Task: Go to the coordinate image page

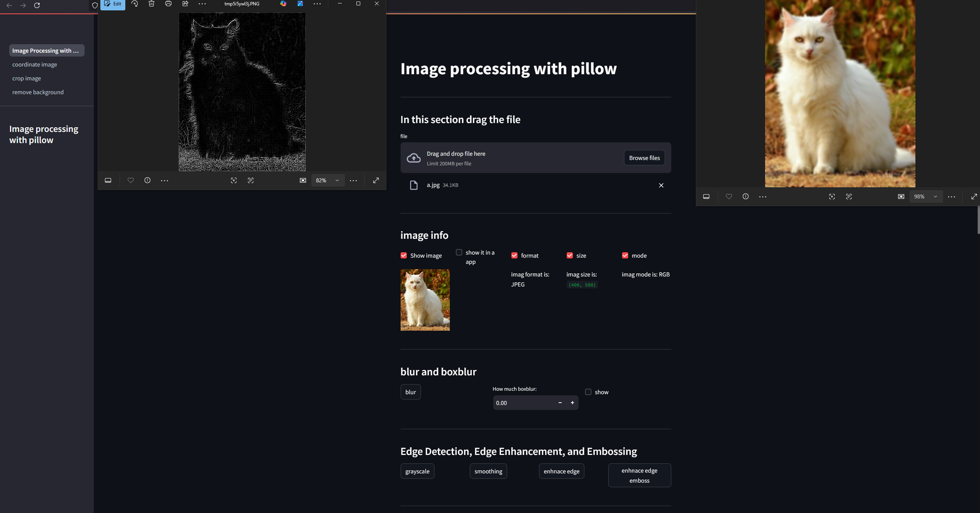Action: pyautogui.click(x=35, y=64)
